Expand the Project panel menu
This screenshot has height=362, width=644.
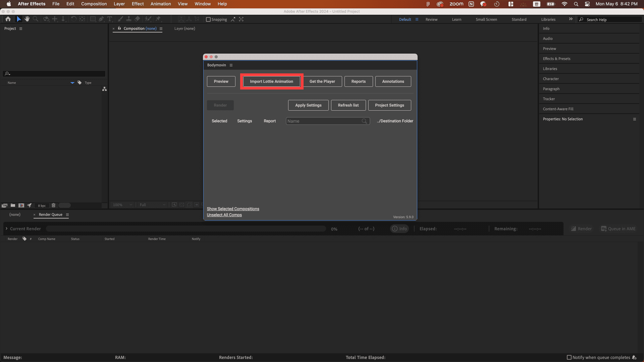click(20, 28)
